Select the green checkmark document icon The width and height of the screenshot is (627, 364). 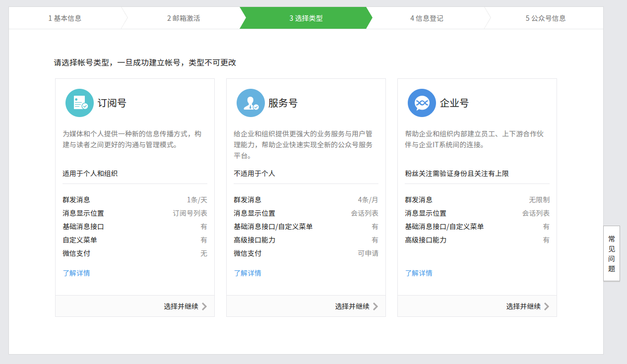[79, 103]
